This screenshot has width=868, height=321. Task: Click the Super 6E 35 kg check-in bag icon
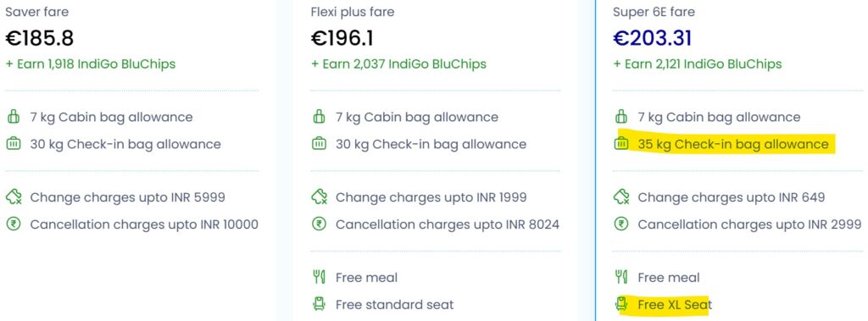tap(621, 145)
